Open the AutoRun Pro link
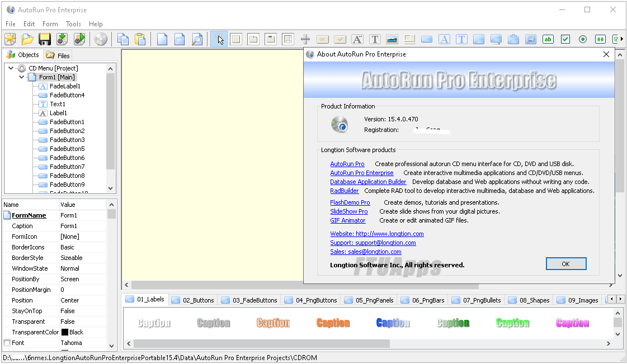The image size is (627, 364). click(347, 164)
